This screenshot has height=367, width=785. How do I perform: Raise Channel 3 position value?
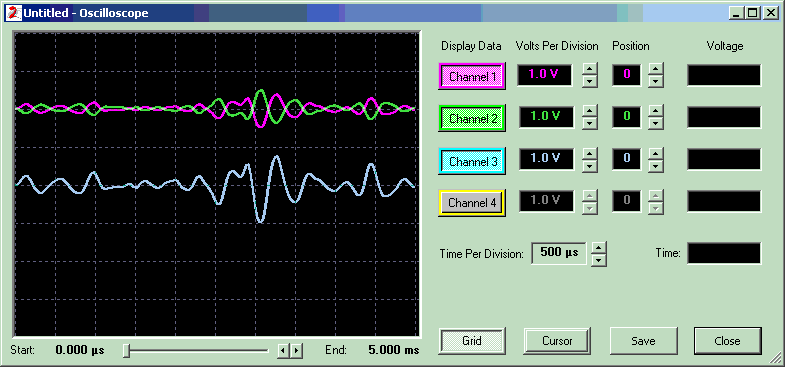pyautogui.click(x=656, y=154)
